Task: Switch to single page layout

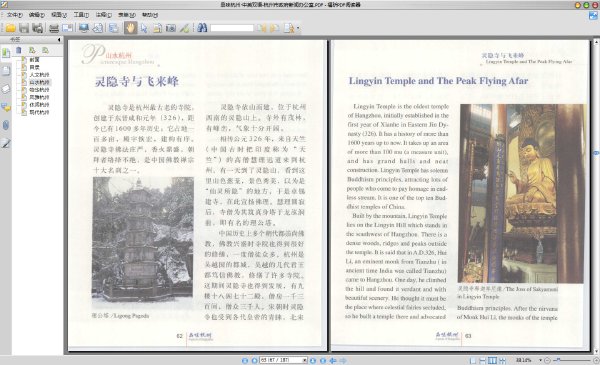Action: 473,360
